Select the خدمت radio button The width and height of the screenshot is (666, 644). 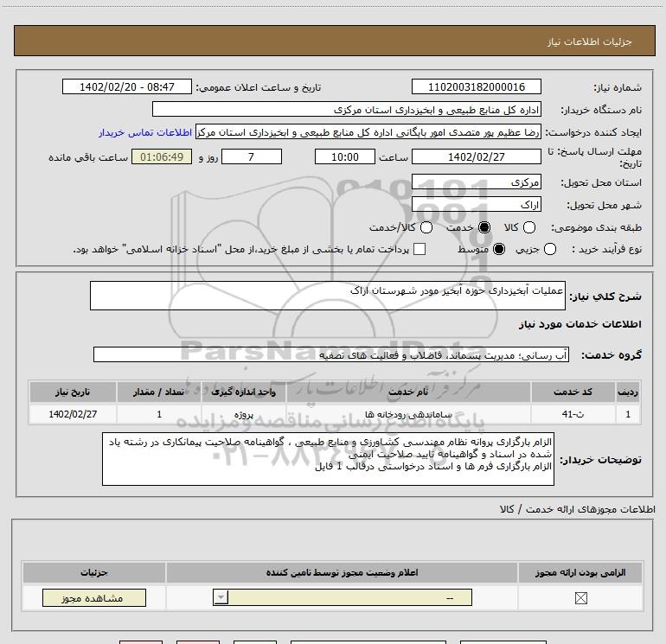click(484, 227)
